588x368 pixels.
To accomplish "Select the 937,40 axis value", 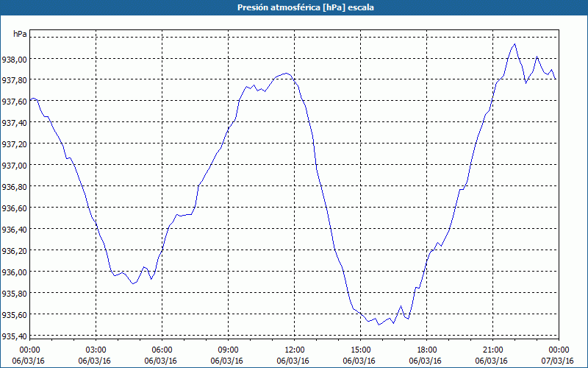I will click(14, 123).
